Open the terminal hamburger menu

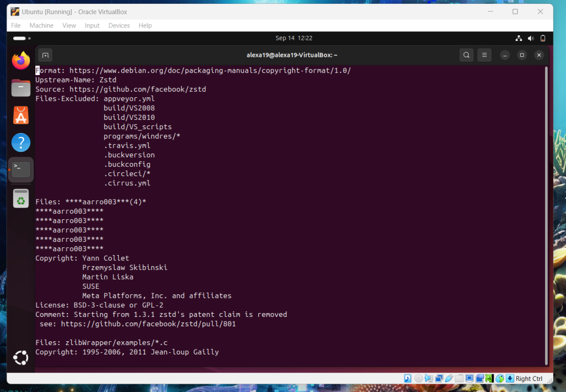pos(484,55)
